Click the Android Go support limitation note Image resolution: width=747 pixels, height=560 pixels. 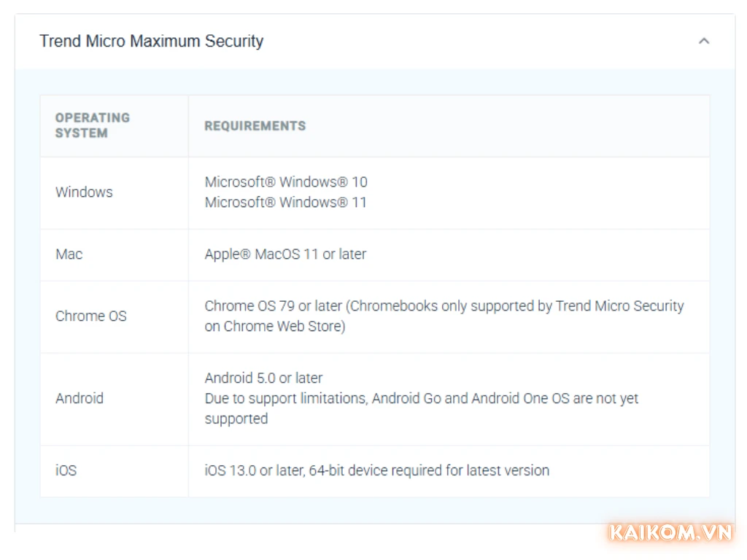422,398
